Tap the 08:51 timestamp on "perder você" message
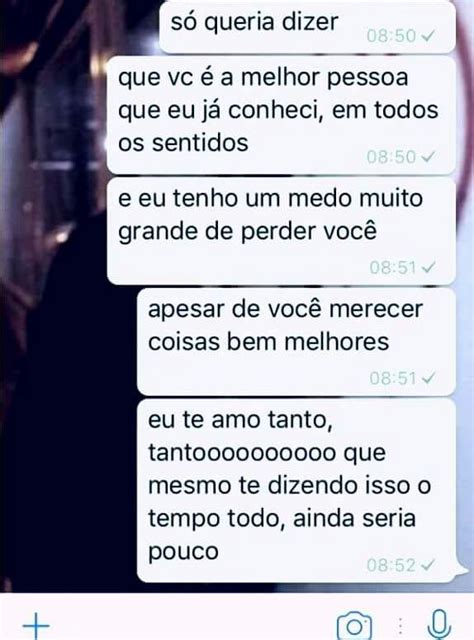This screenshot has width=474, height=640. pyautogui.click(x=393, y=268)
